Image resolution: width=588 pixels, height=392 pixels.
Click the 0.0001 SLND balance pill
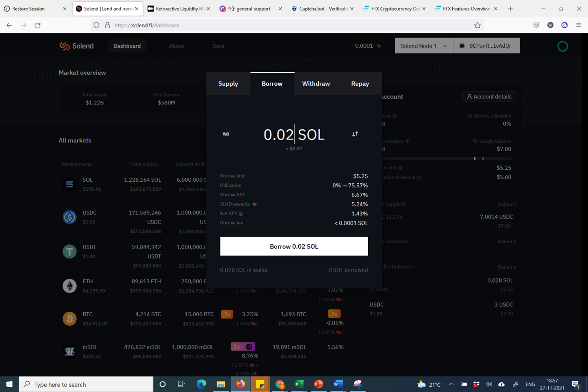pos(369,46)
